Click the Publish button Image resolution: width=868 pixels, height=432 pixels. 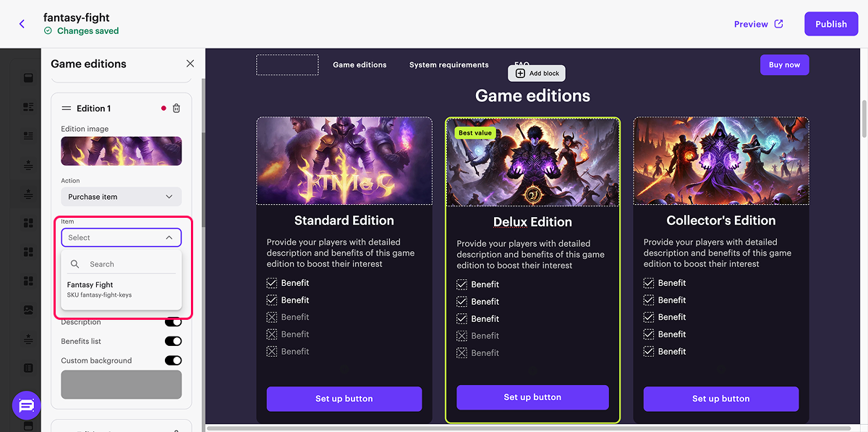point(830,24)
